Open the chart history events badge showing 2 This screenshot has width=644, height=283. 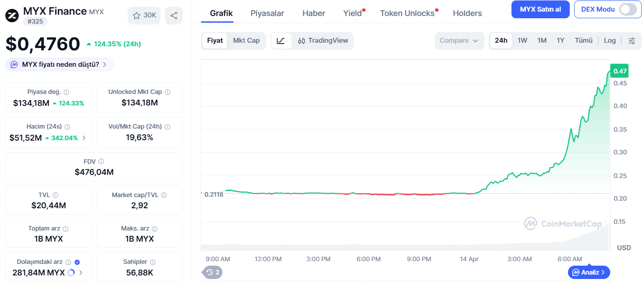[x=212, y=272]
